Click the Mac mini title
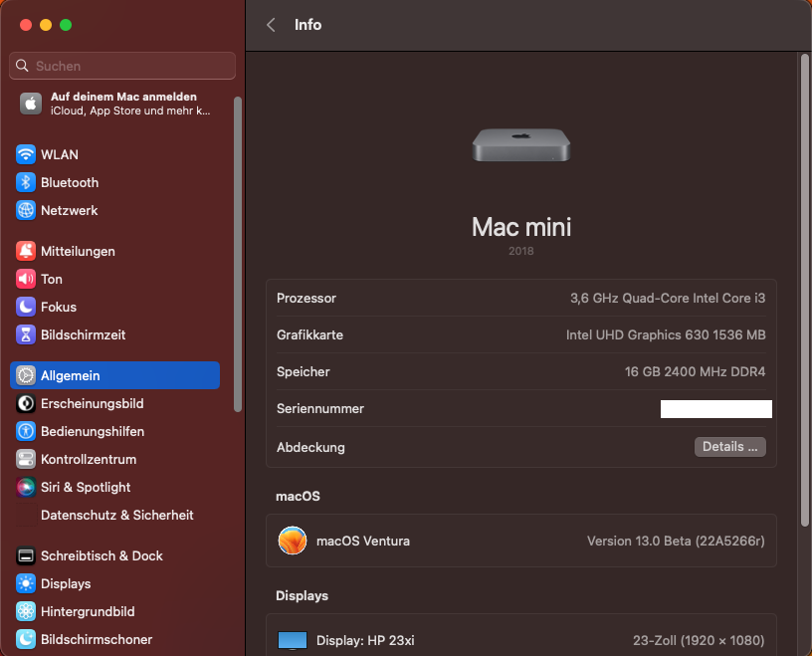 tap(521, 227)
